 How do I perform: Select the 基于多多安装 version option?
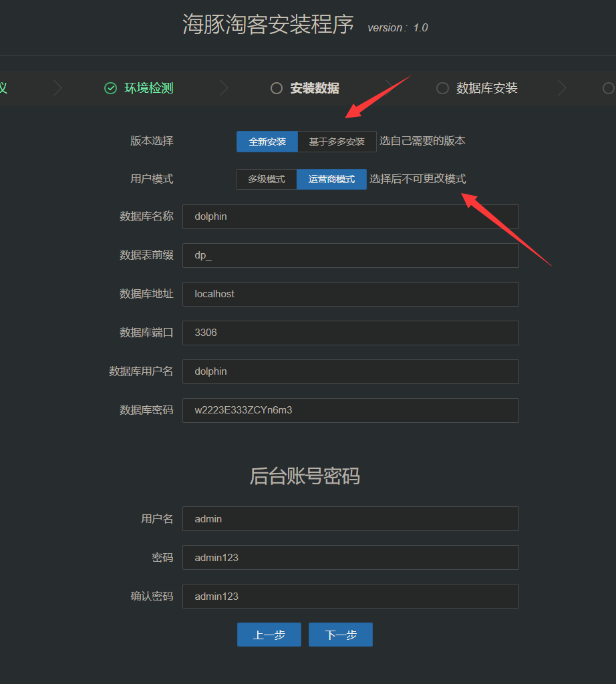pyautogui.click(x=337, y=142)
